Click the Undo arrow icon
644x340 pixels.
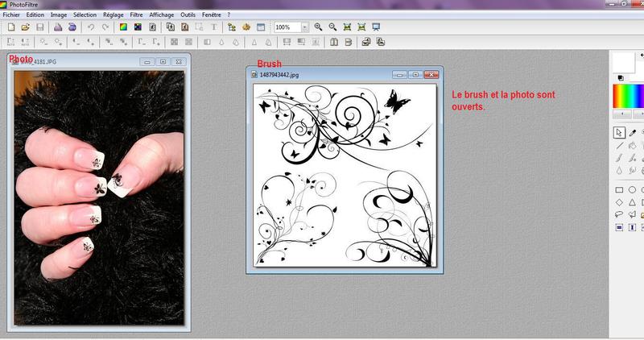tap(91, 27)
